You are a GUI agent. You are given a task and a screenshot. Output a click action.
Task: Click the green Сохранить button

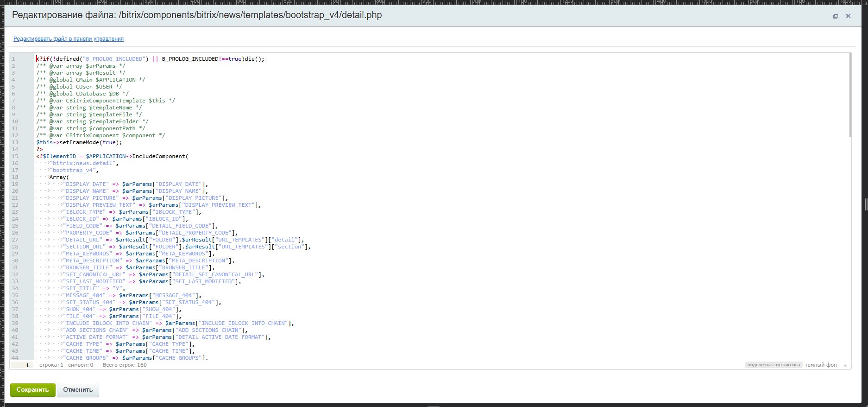point(32,390)
